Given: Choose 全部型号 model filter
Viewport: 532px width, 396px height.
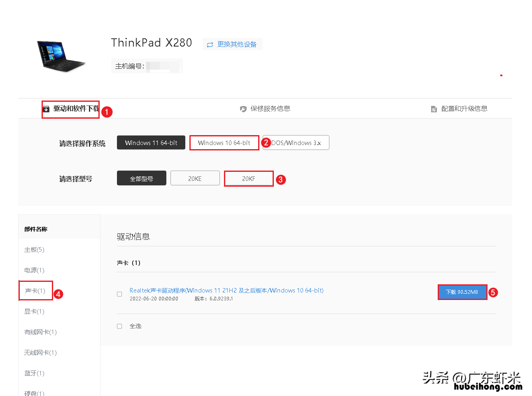Looking at the screenshot, I should pos(142,178).
